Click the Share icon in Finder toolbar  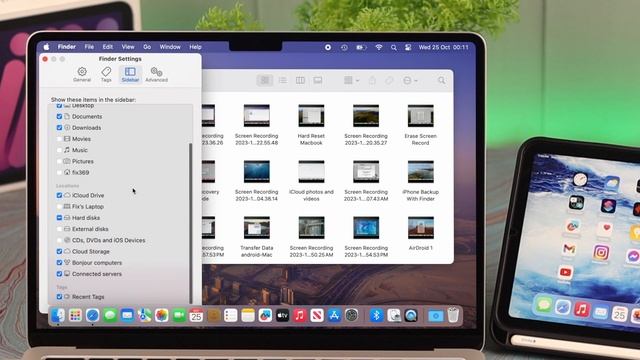coord(372,80)
